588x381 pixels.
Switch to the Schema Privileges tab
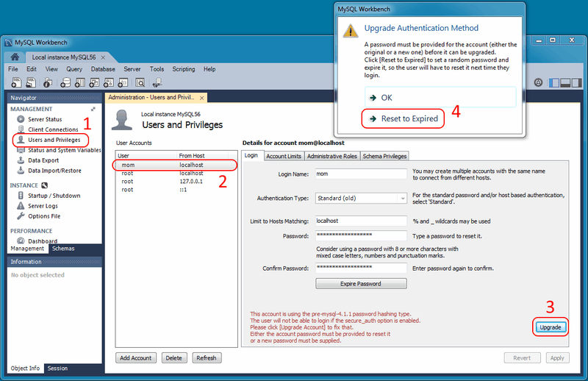384,156
